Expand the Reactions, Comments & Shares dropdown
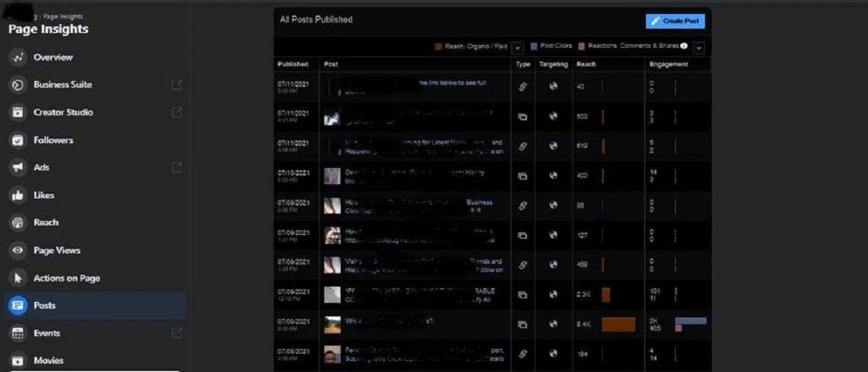 (x=699, y=47)
